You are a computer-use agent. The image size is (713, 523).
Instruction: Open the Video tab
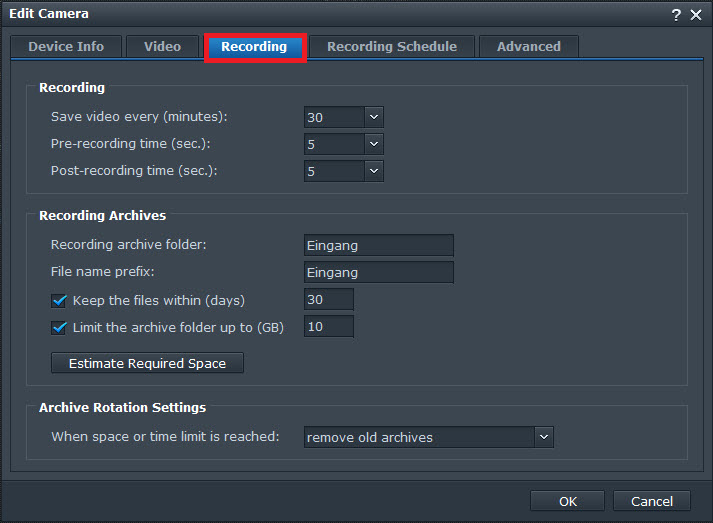pyautogui.click(x=162, y=47)
